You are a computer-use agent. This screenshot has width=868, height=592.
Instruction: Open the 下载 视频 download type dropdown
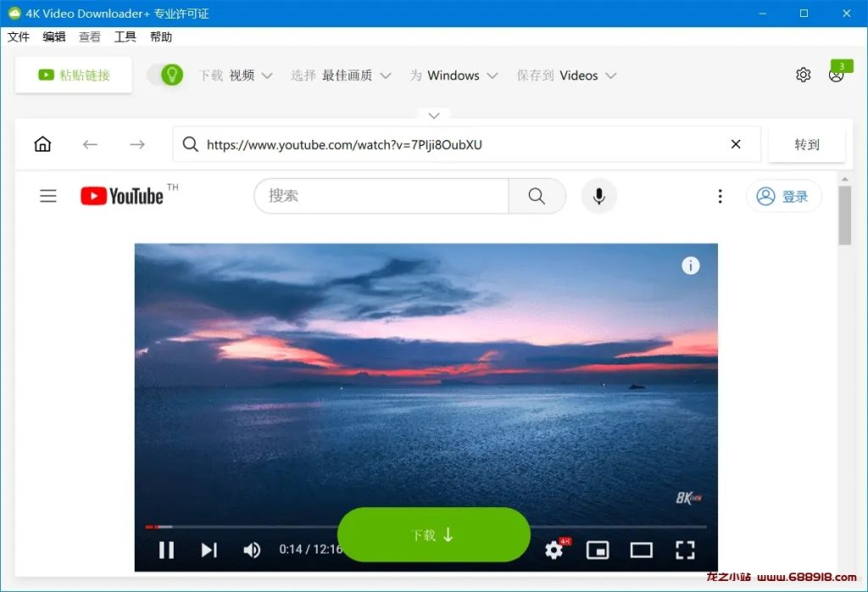(236, 75)
